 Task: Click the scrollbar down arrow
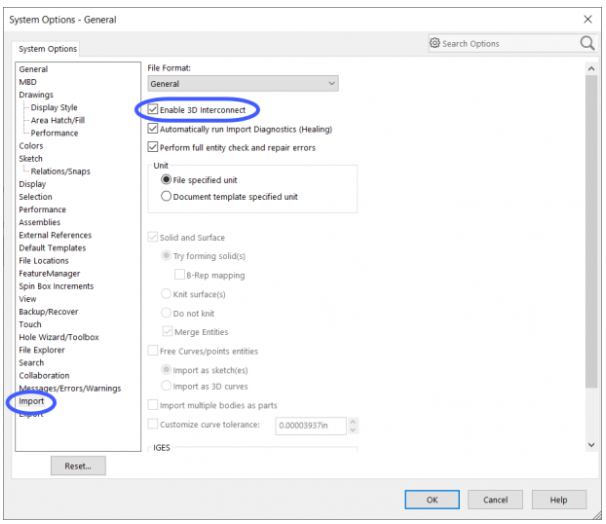click(591, 445)
